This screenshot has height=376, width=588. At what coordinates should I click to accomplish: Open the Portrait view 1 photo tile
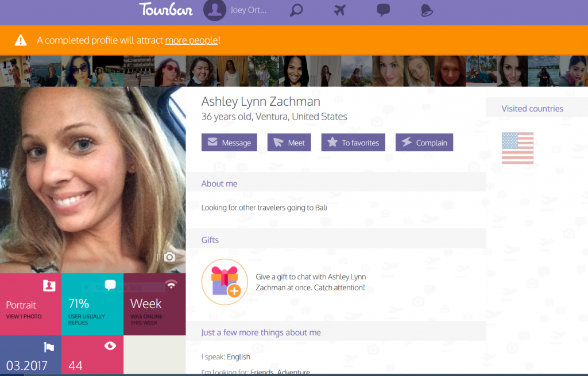30,304
